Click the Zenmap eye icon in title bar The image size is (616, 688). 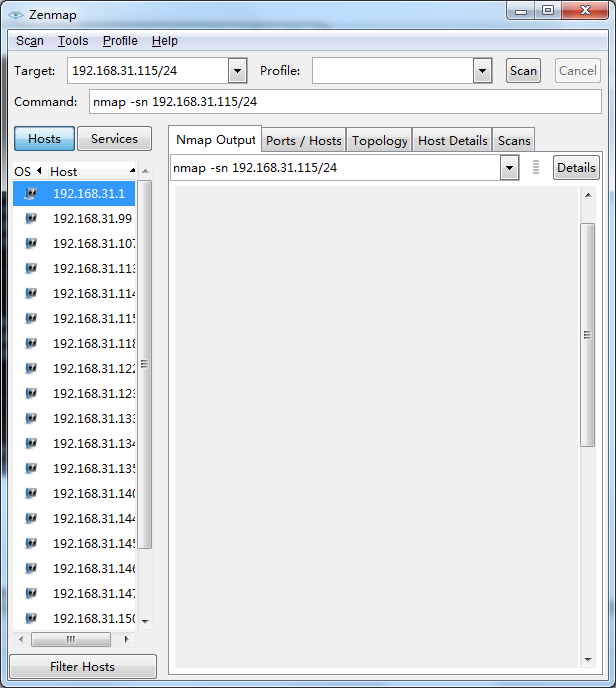16,15
